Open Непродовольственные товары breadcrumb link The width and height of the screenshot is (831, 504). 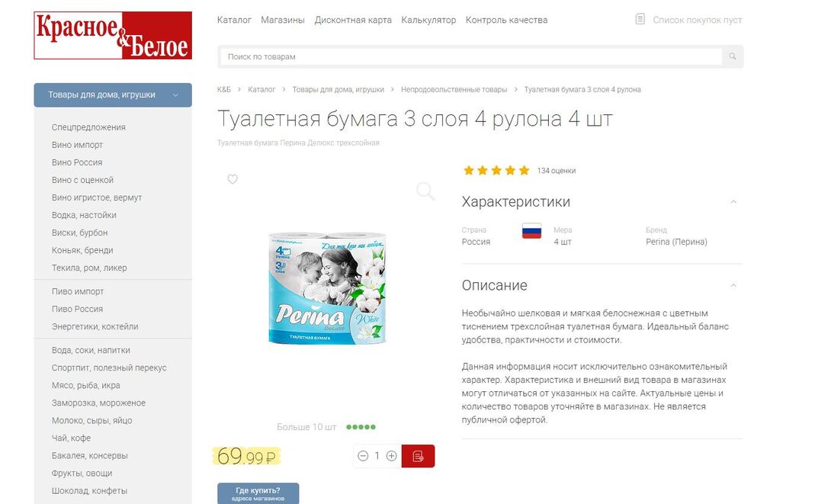point(454,89)
